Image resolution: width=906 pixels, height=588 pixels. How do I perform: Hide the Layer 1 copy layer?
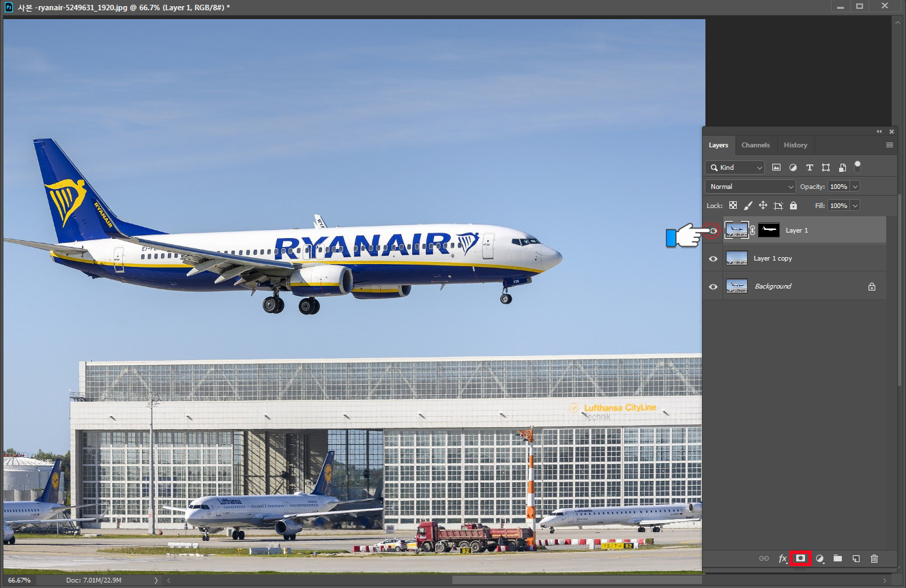pyautogui.click(x=713, y=259)
